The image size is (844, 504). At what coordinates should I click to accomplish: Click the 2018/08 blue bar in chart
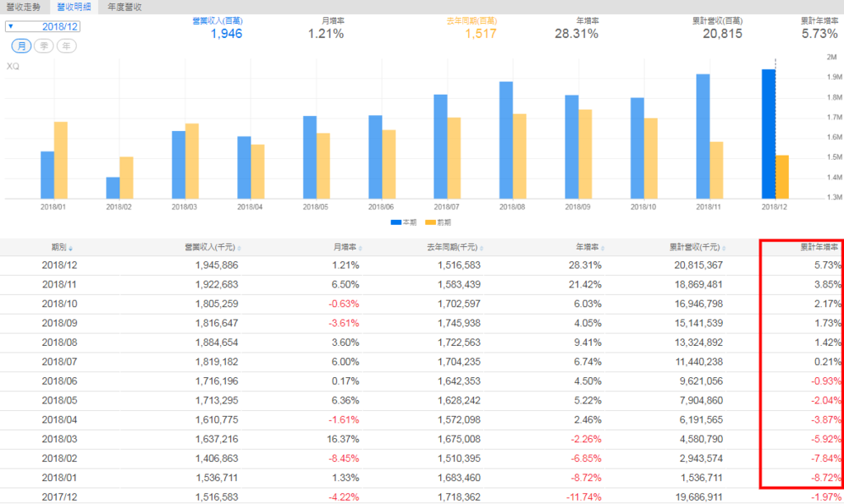[506, 140]
